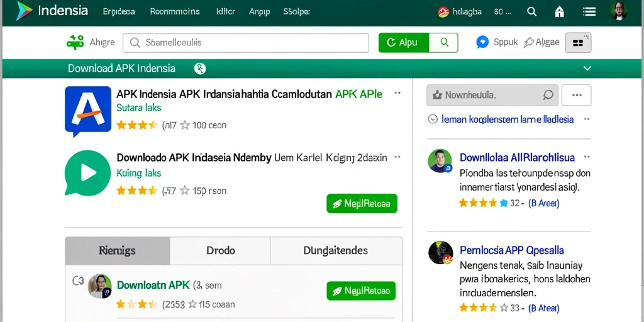The width and height of the screenshot is (644, 322).
Task: Toggle the grid view button
Action: 579,42
